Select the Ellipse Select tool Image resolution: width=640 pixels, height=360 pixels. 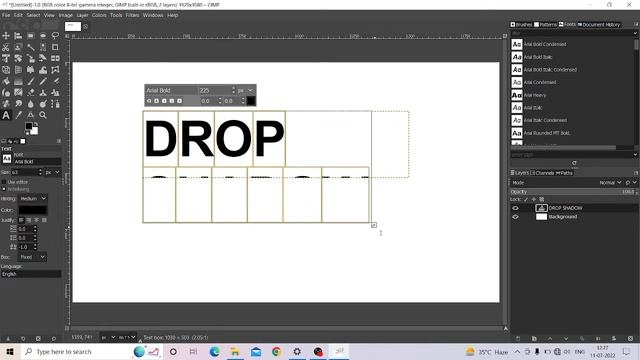[43, 36]
